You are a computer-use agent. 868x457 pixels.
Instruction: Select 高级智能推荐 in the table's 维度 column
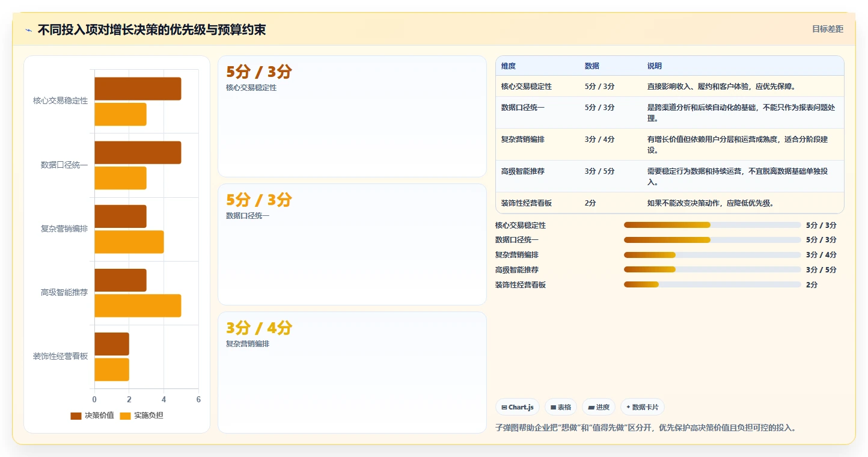coord(523,171)
